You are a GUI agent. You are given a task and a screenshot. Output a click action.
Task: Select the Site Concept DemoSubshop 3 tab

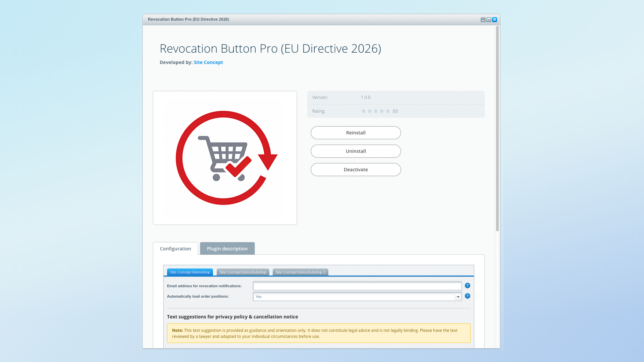301,272
